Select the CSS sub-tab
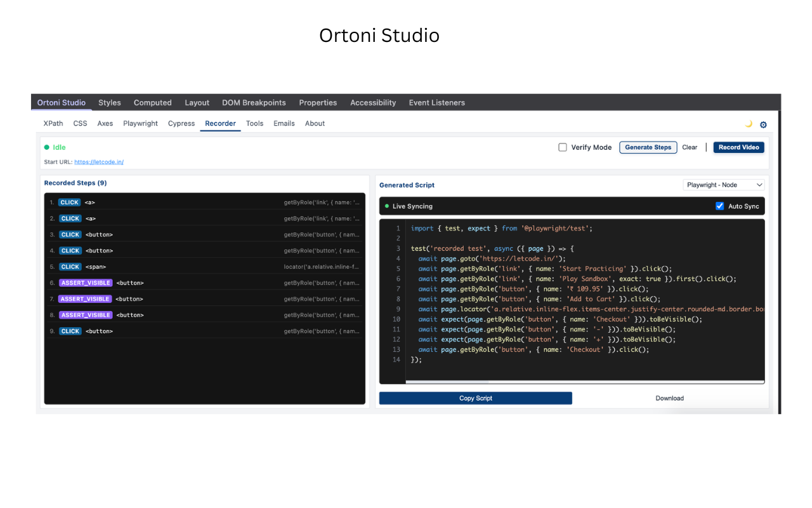812x508 pixels. [80, 123]
